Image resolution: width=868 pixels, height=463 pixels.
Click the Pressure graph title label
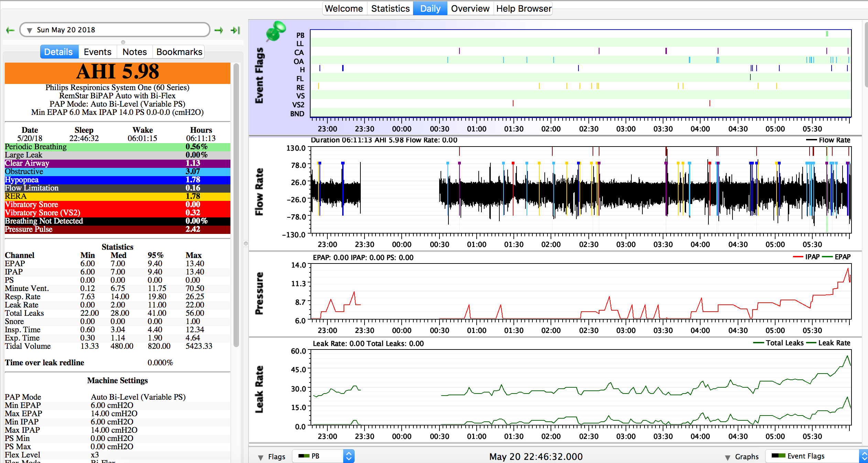click(x=259, y=293)
